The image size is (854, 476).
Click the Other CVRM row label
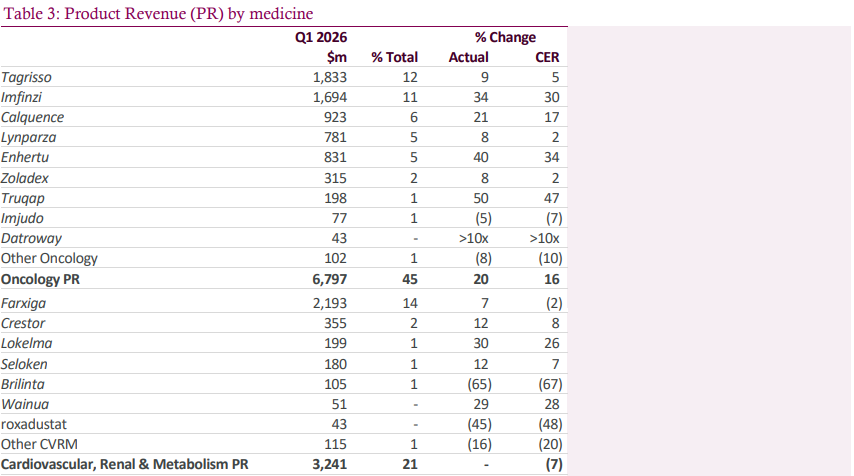click(34, 444)
